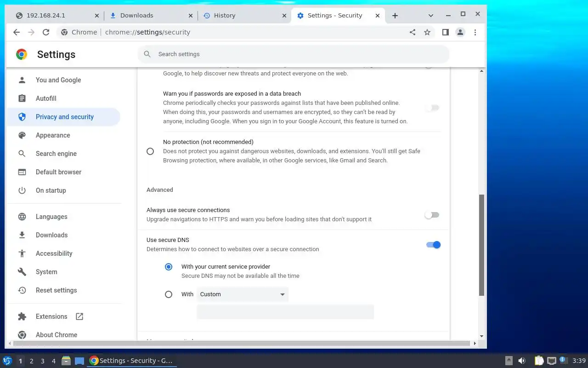Select the No protection radio button
The image size is (588, 368).
[x=150, y=151]
